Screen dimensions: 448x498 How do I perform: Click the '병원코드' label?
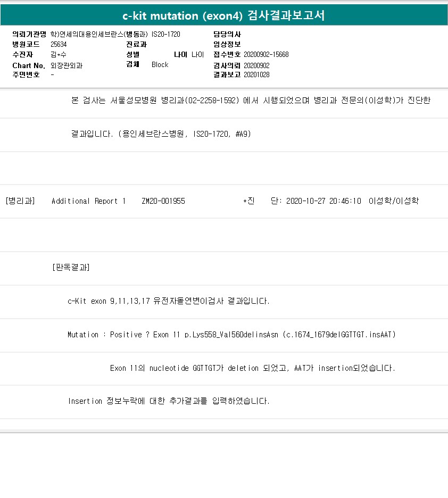click(x=26, y=44)
